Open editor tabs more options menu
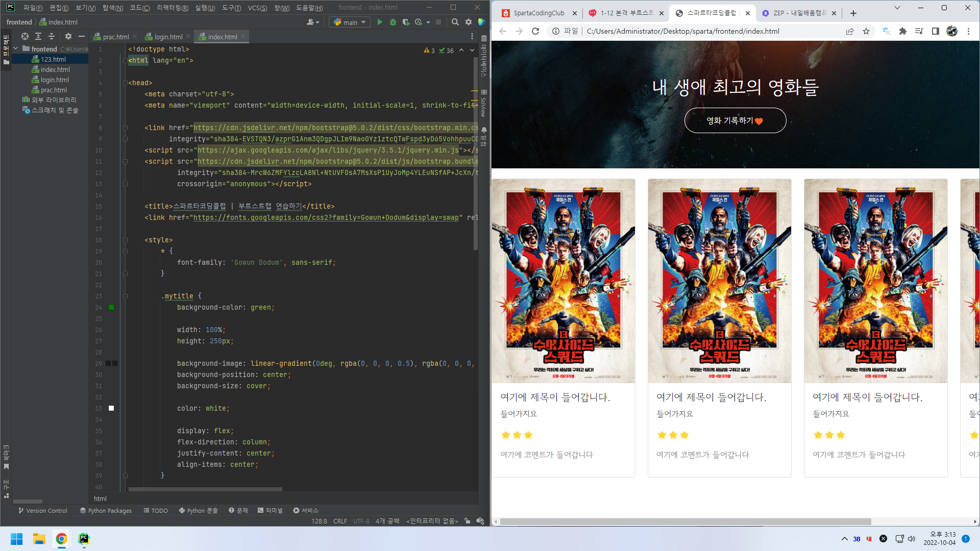 tap(472, 37)
